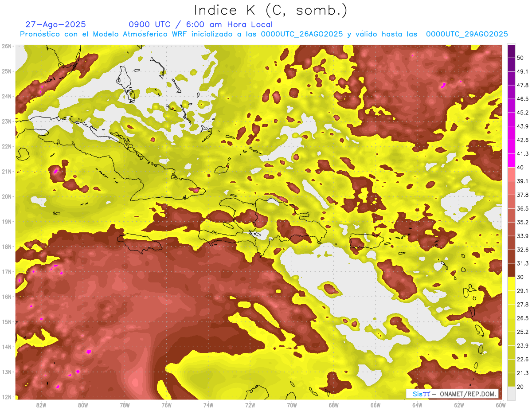Click longitude label '64W'
532x411 pixels.
pyautogui.click(x=417, y=405)
